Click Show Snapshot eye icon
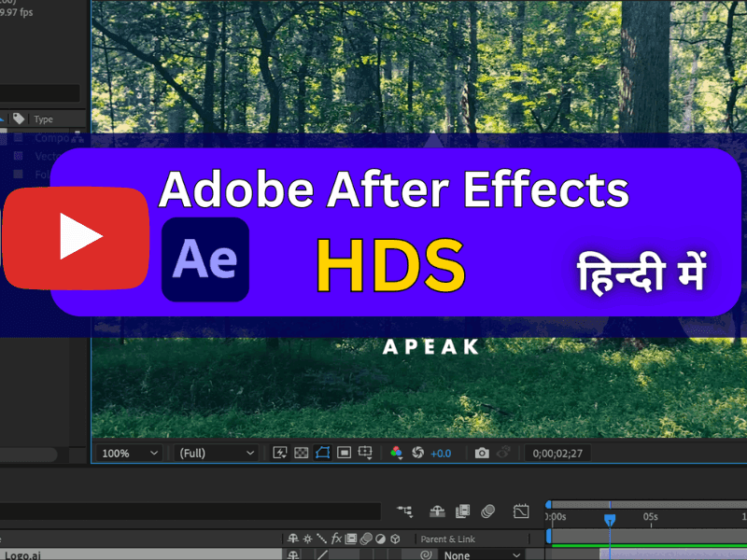 coord(503,452)
